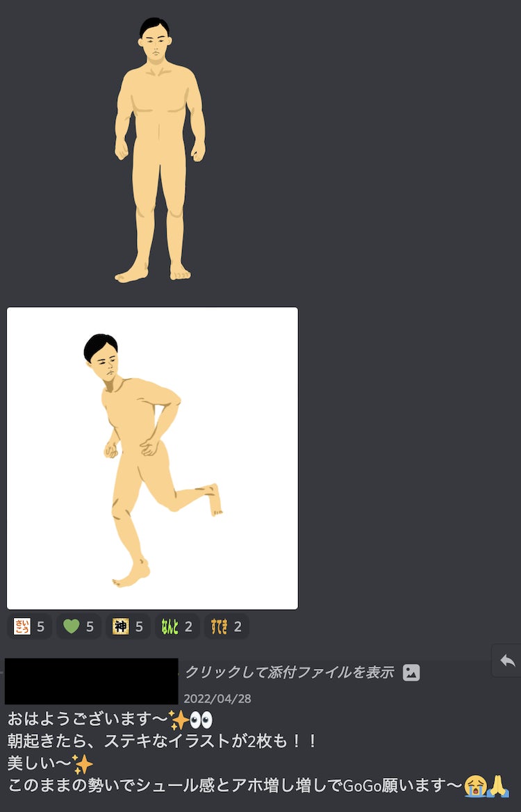Toggle the green heart reaction

78,626
